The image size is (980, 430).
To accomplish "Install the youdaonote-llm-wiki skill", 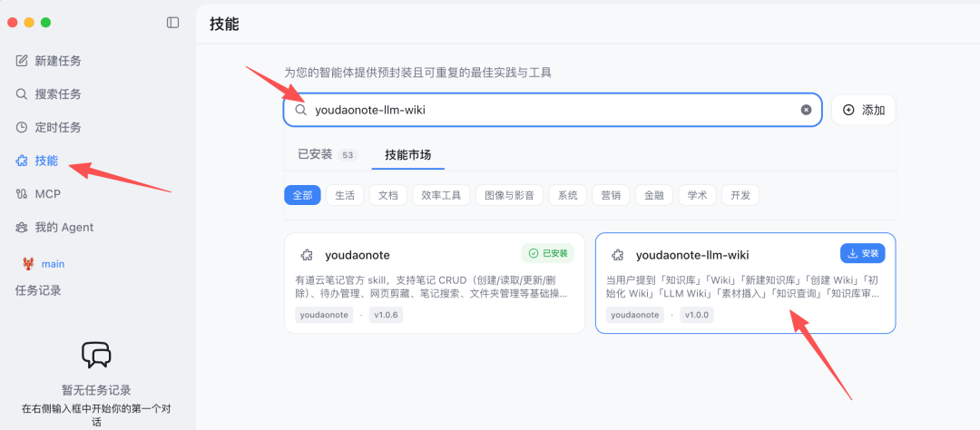I will 863,253.
